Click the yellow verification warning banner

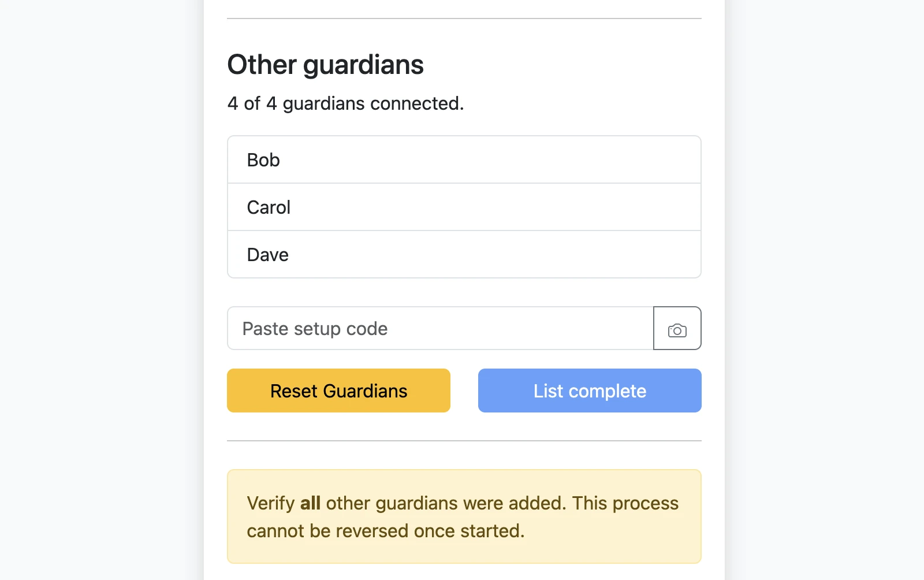[464, 516]
